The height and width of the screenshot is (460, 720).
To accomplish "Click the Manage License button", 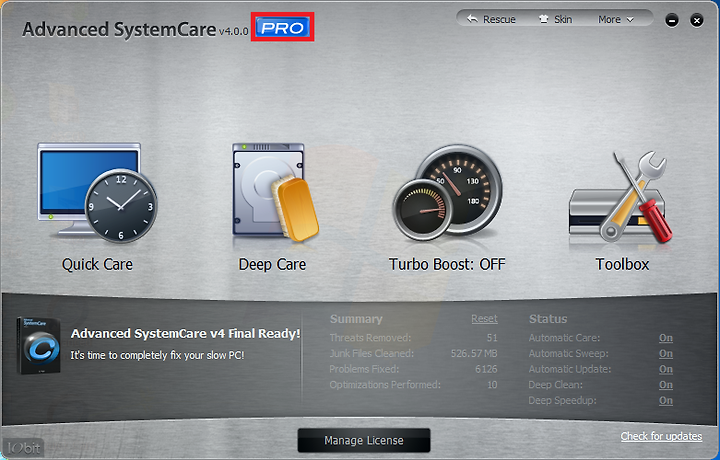I will 364,440.
